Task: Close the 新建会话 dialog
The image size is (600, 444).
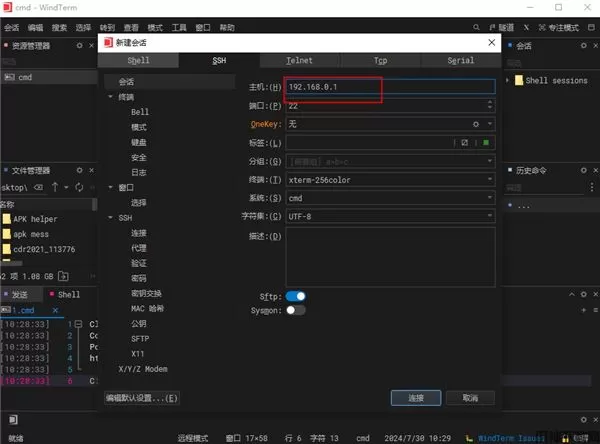Action: click(492, 42)
